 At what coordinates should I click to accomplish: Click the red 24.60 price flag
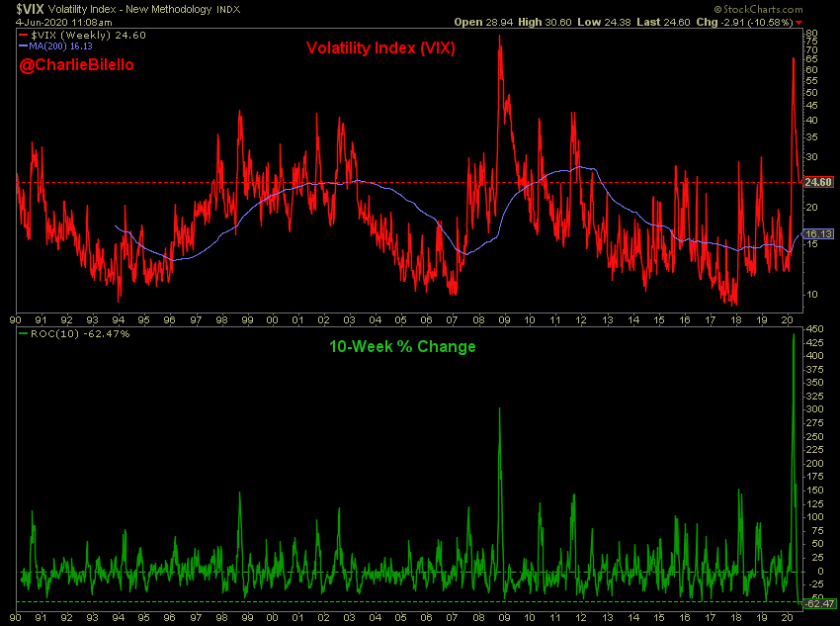coord(821,183)
